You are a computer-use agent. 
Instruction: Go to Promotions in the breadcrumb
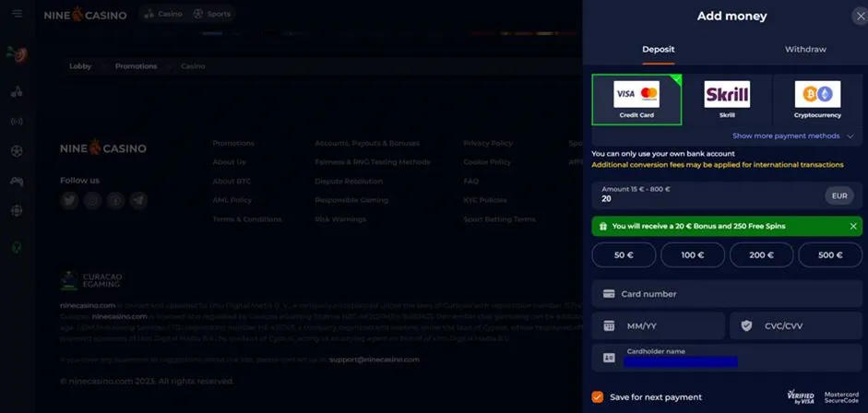[x=137, y=66]
